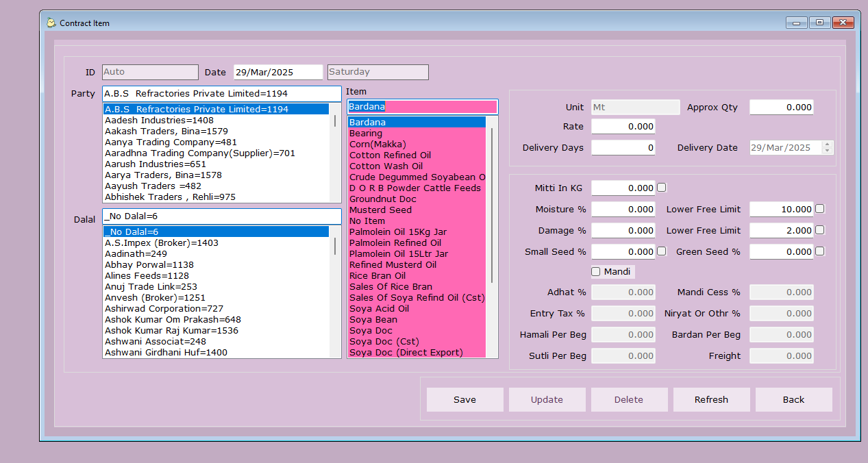Click the Delete button

630,400
